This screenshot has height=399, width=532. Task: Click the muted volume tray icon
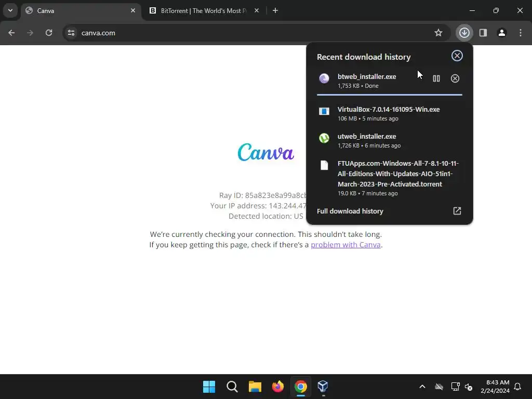click(x=469, y=387)
